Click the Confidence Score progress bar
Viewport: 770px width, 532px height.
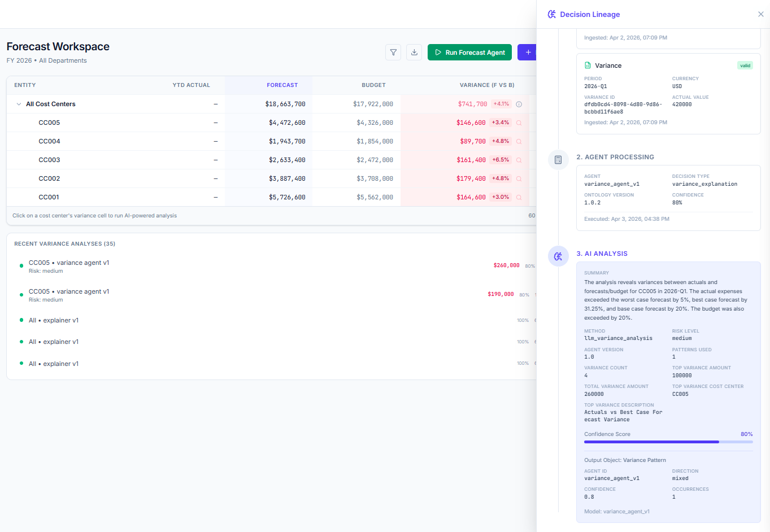tap(668, 442)
